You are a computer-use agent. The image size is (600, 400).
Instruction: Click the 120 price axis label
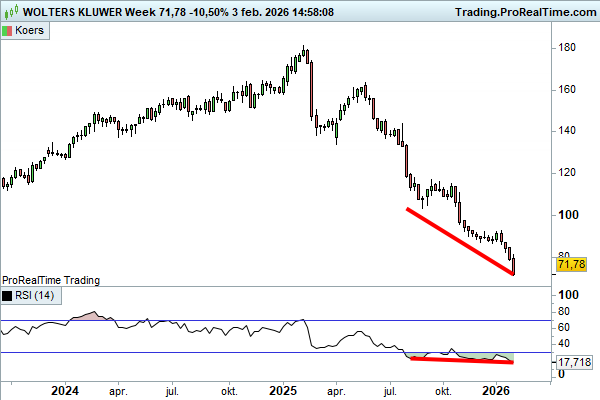click(567, 173)
